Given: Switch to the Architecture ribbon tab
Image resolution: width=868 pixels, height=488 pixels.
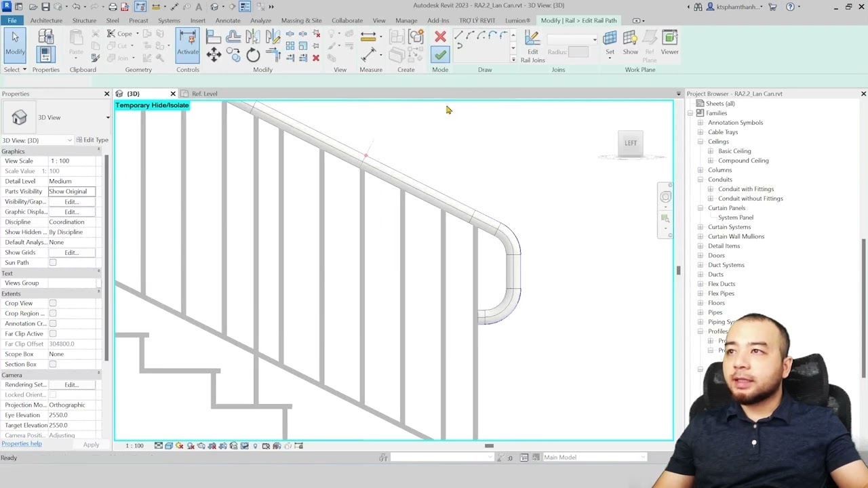Looking at the screenshot, I should click(46, 20).
